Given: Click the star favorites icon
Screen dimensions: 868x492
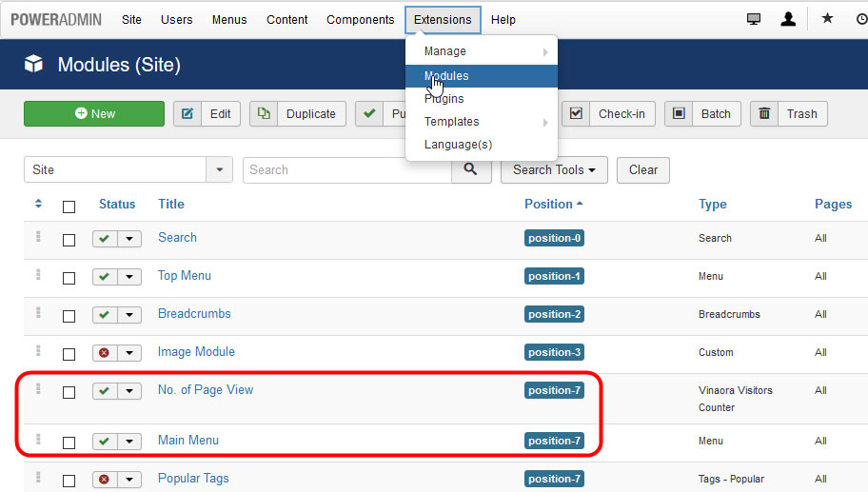Looking at the screenshot, I should point(827,19).
